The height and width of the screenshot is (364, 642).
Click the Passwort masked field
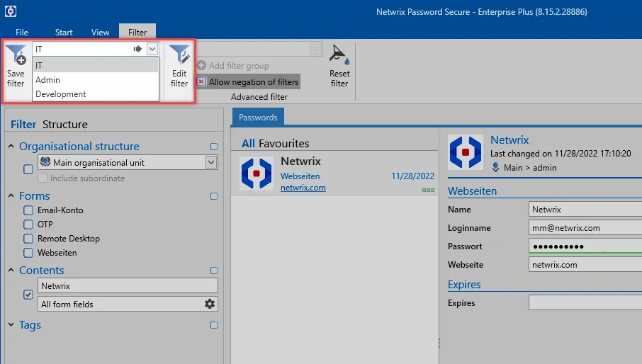[x=585, y=246]
